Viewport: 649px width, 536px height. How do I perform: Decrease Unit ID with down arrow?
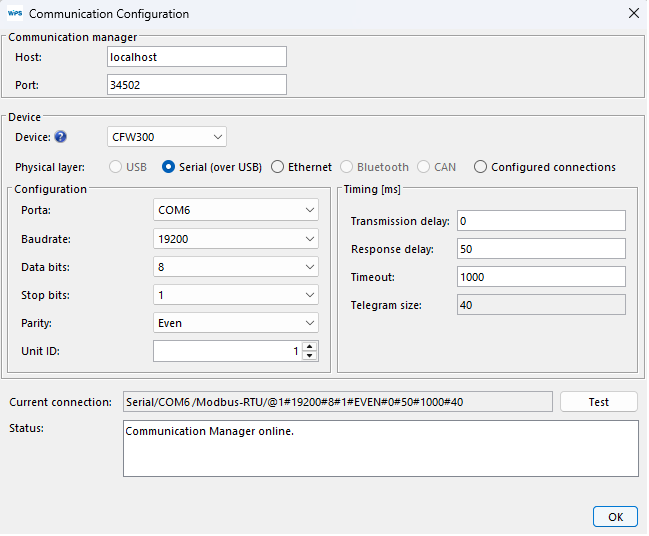click(309, 355)
